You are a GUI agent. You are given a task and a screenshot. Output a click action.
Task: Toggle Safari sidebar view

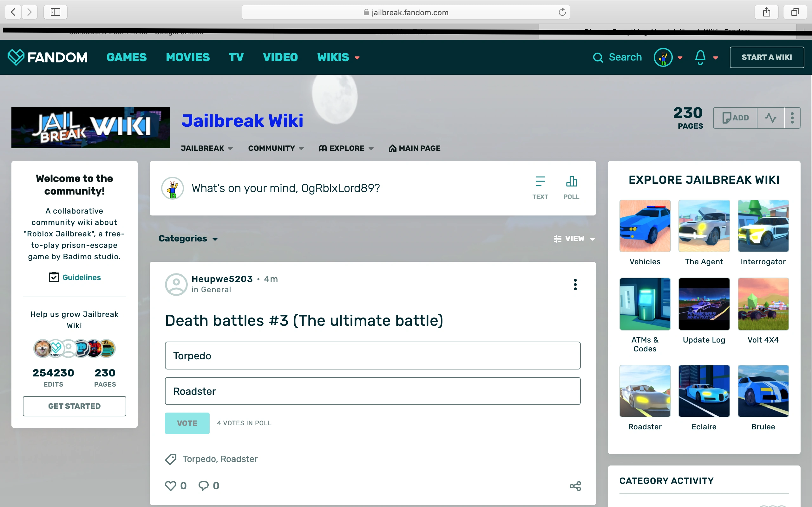tap(56, 12)
